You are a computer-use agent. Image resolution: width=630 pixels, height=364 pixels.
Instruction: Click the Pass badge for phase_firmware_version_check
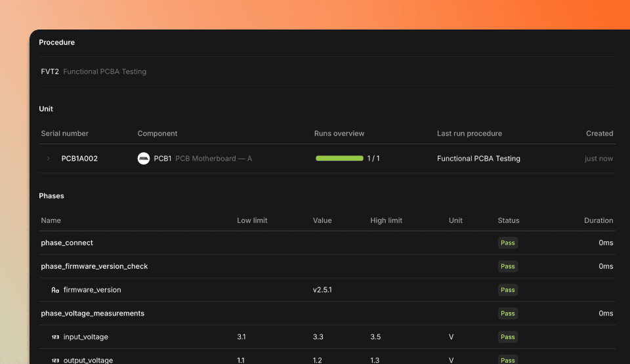508,266
